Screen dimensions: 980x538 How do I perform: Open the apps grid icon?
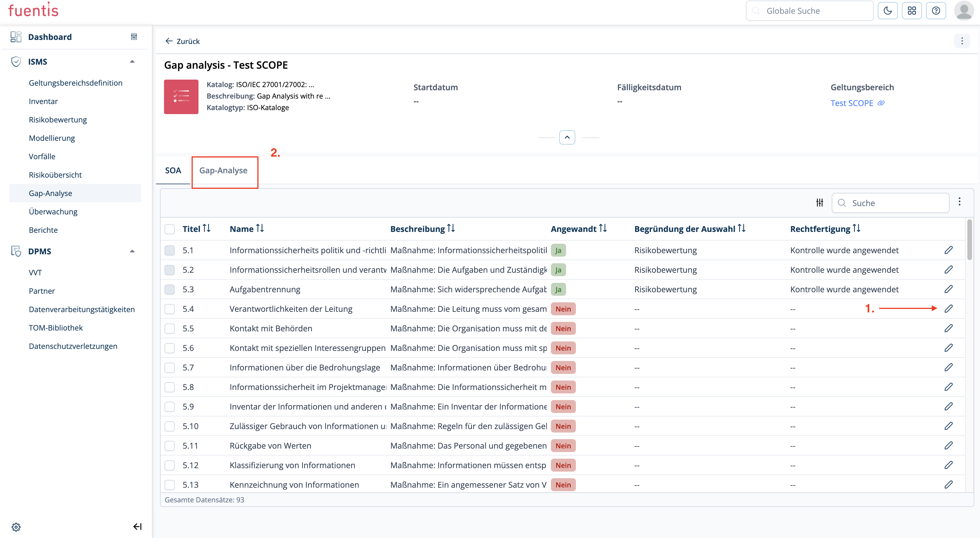(912, 11)
